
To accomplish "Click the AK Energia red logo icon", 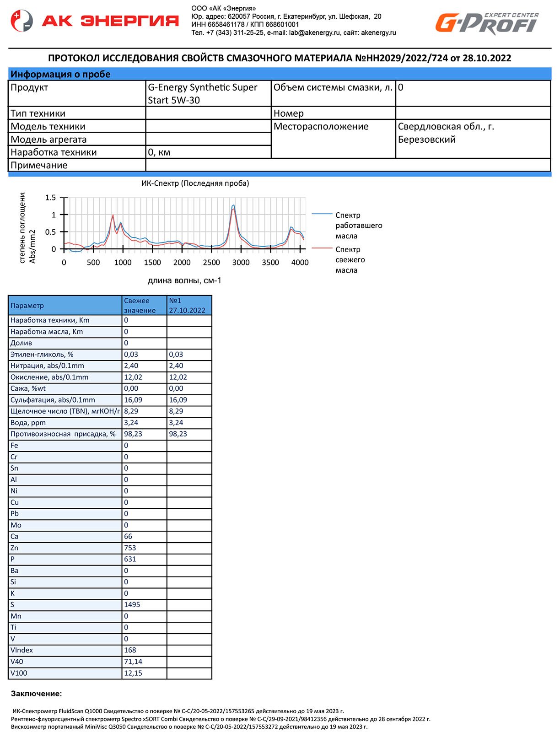I will (x=22, y=21).
